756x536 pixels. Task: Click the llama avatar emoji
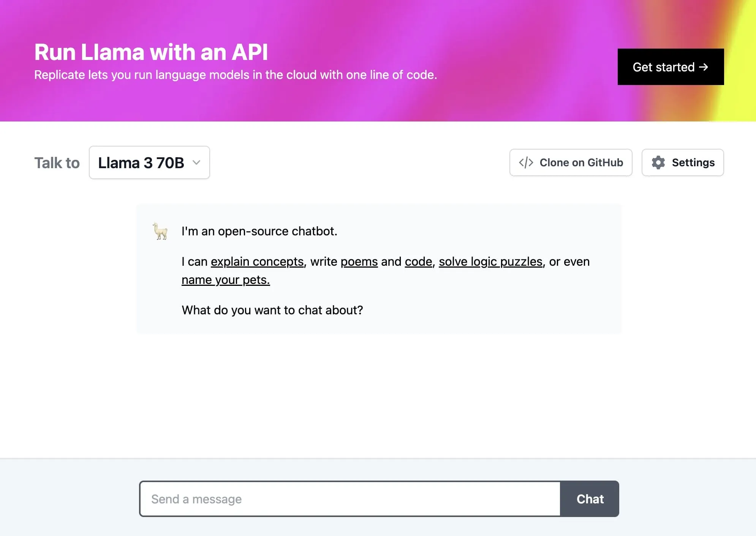point(160,231)
